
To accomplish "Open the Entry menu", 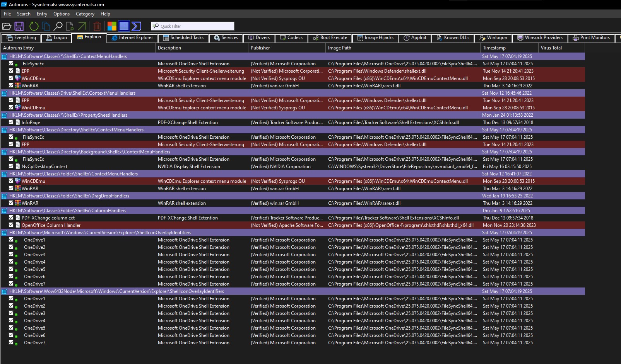I will 42,14.
